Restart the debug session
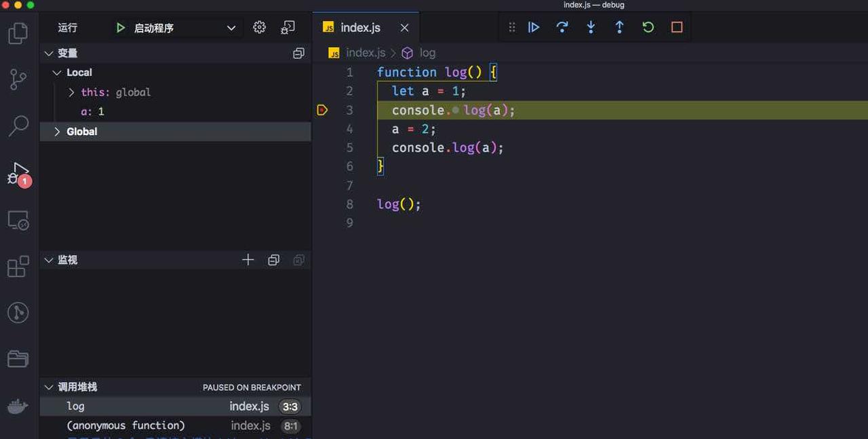 coord(648,26)
